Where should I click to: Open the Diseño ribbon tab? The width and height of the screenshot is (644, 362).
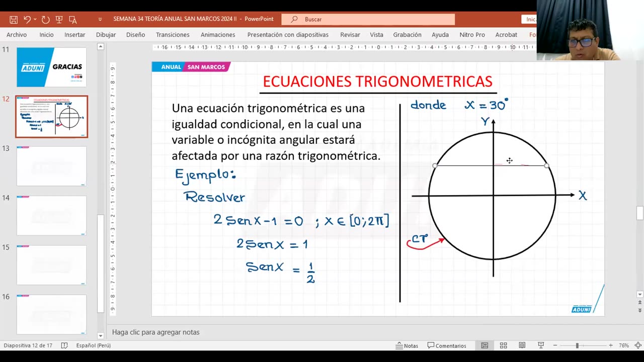click(x=135, y=35)
